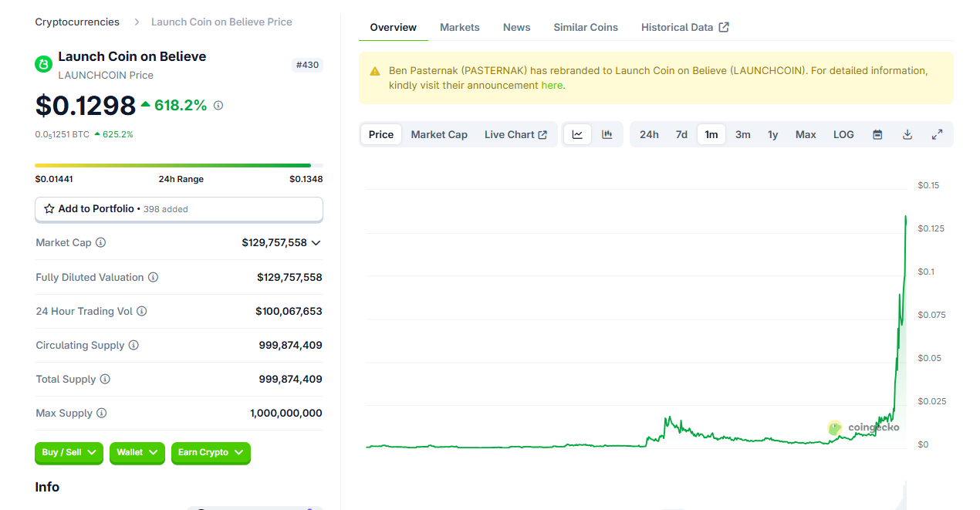This screenshot has height=510, width=980.
Task: Open the Historical Data tab
Action: click(685, 28)
